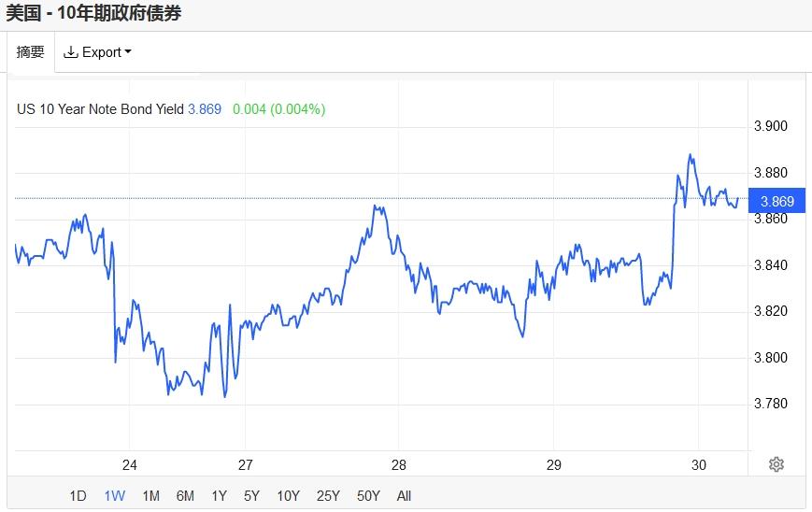
Task: Click the Export download icon
Action: [x=70, y=52]
